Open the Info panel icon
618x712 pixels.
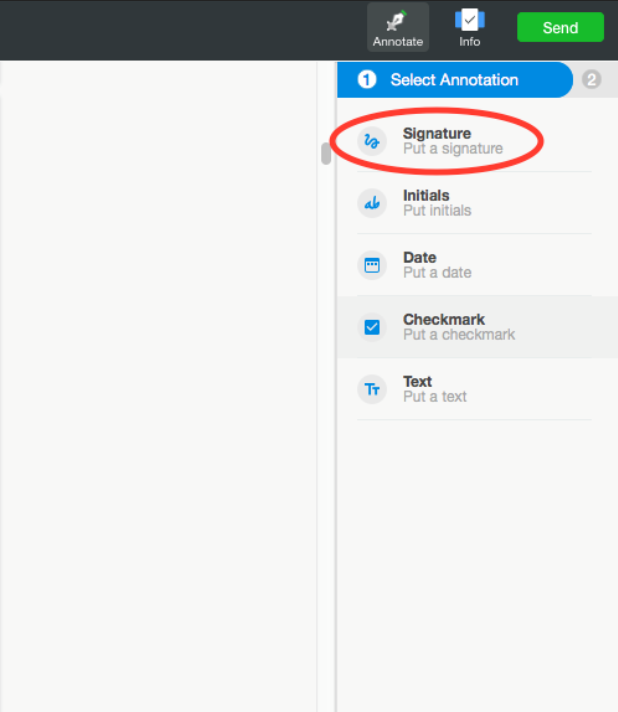(x=470, y=20)
